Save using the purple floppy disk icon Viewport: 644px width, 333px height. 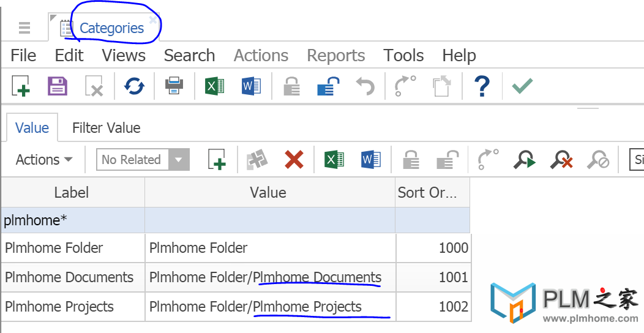[57, 86]
